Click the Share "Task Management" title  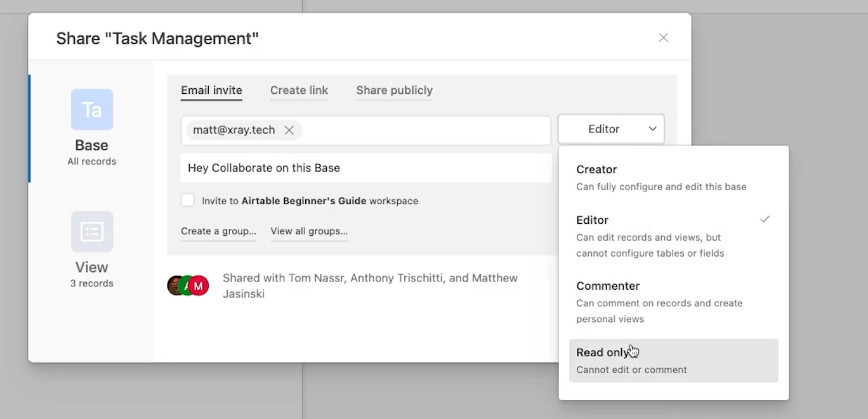[x=157, y=38]
